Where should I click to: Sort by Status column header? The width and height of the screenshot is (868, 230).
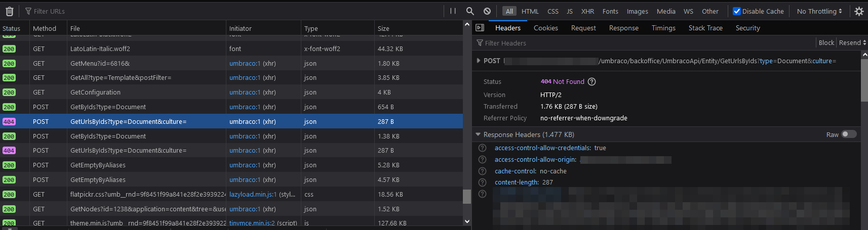15,28
